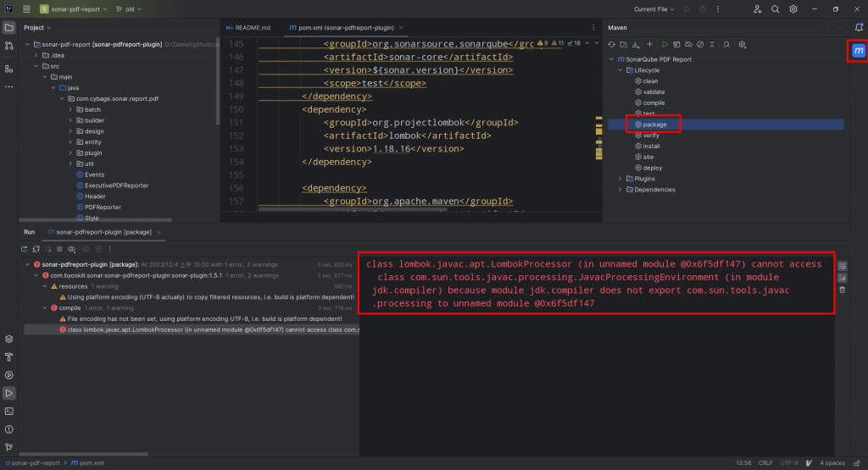Screen dimensions: 868x470
Task: Run the selected Maven build
Action: point(665,45)
